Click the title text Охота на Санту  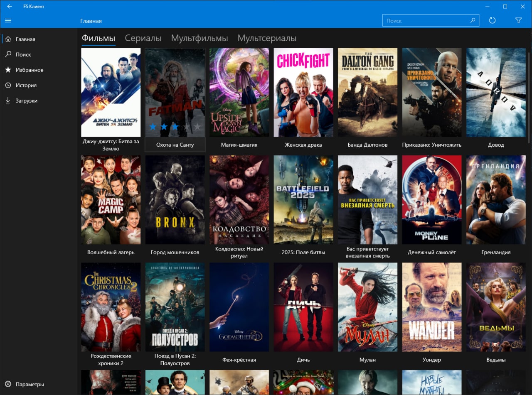coord(175,145)
